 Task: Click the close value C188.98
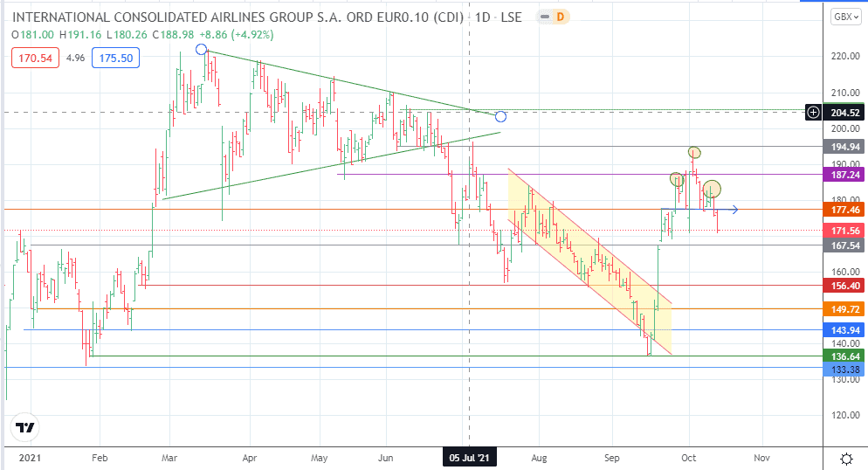coord(173,35)
